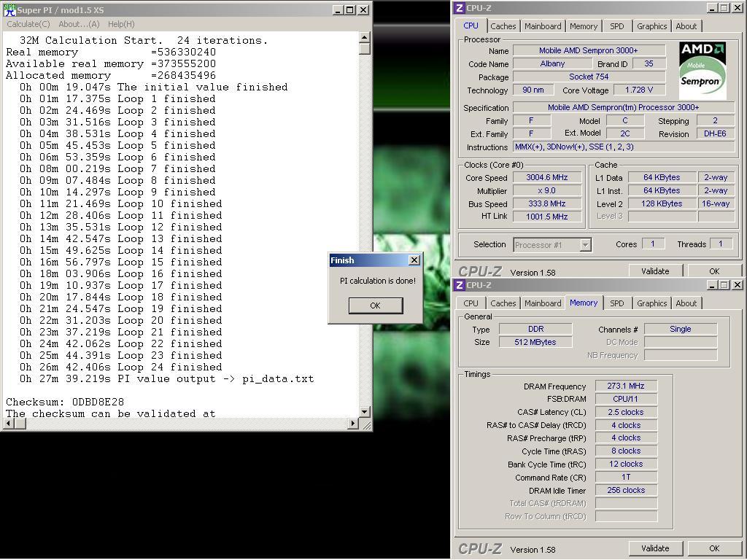Close the upper CPU-Z window
The height and width of the screenshot is (560, 747).
(x=737, y=8)
